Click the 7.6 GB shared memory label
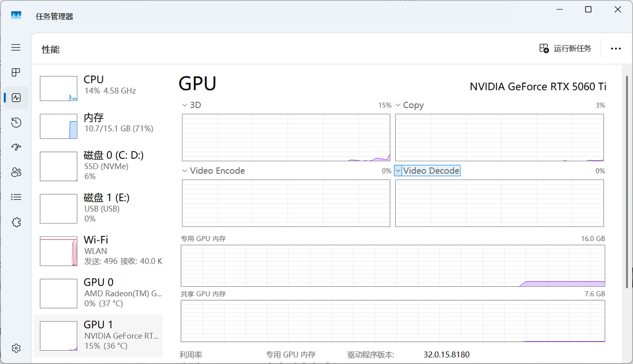The image size is (633, 364). (595, 294)
